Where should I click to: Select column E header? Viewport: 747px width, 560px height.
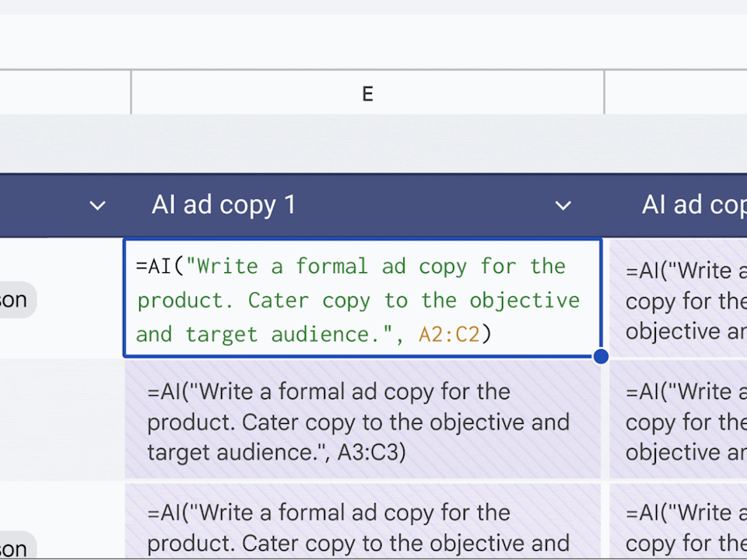(367, 94)
